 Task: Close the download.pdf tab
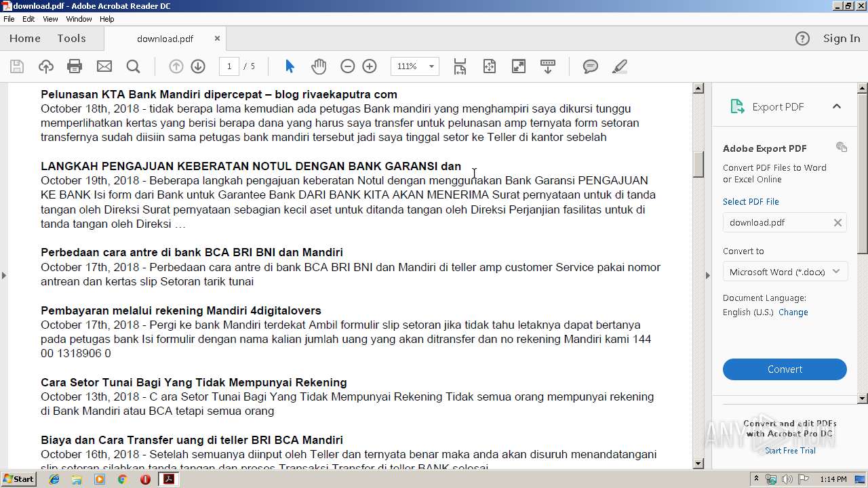click(217, 39)
